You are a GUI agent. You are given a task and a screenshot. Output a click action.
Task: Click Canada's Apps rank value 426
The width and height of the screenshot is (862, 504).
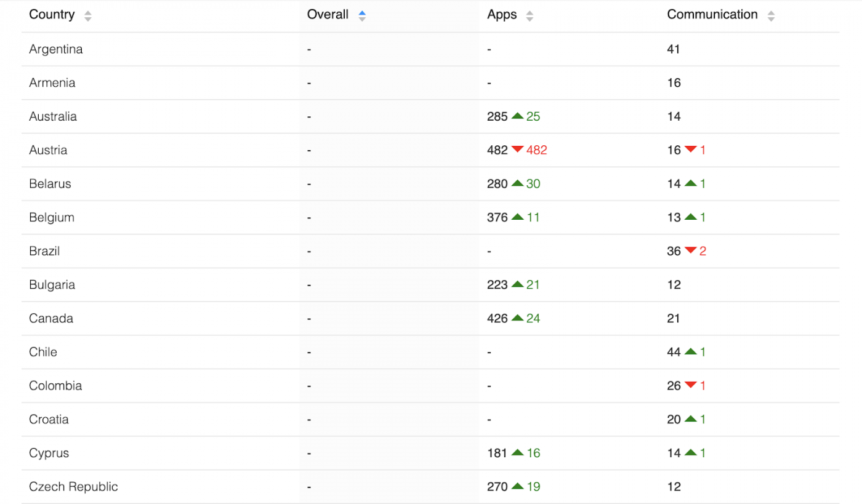click(x=497, y=318)
